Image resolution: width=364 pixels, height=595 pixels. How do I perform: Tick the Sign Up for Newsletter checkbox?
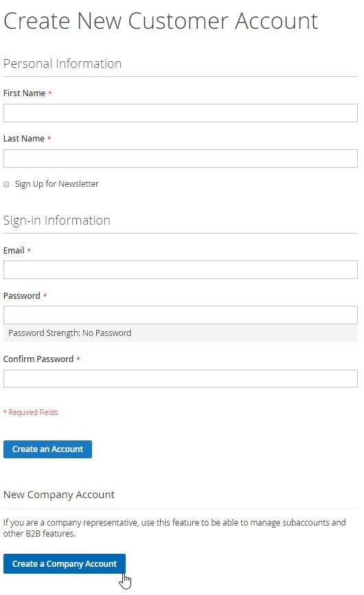click(6, 184)
